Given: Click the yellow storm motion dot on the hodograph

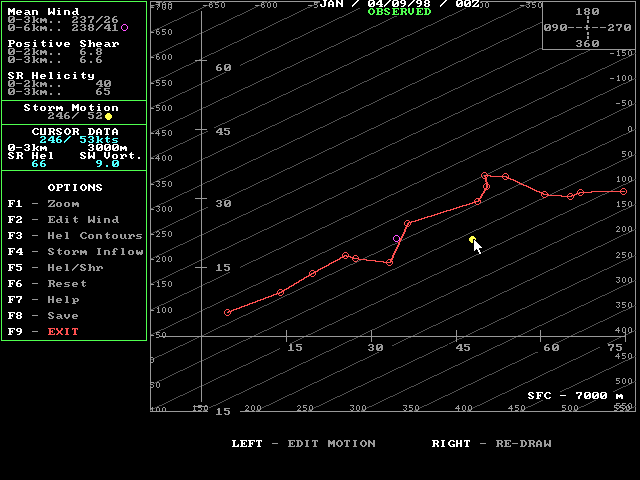Looking at the screenshot, I should click(472, 240).
